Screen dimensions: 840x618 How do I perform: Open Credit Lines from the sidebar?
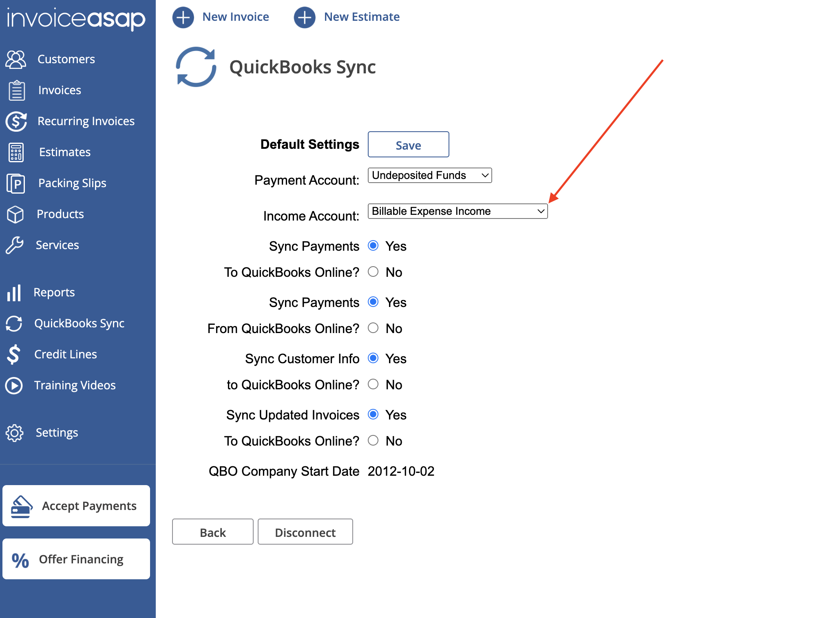(66, 354)
